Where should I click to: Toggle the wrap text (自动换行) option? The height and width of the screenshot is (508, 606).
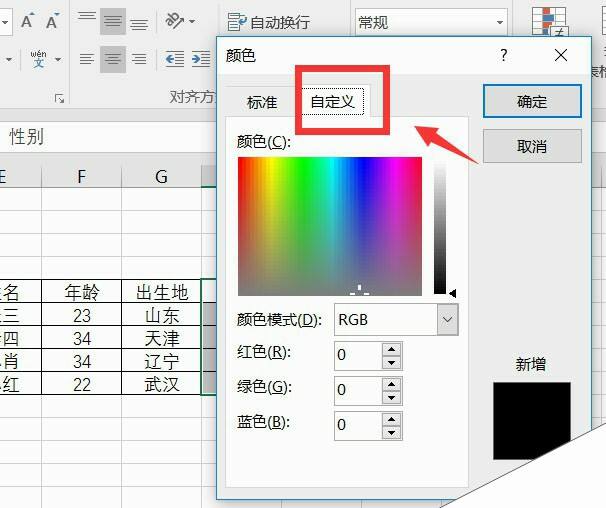(x=269, y=22)
